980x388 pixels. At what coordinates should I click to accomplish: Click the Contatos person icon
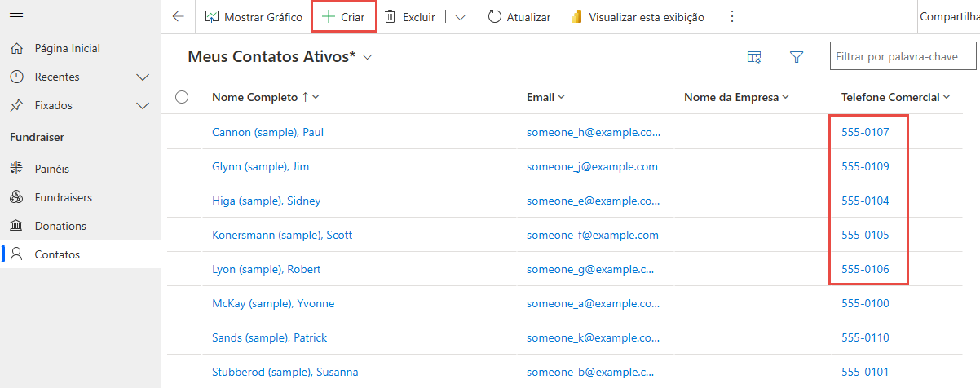pyautogui.click(x=16, y=254)
